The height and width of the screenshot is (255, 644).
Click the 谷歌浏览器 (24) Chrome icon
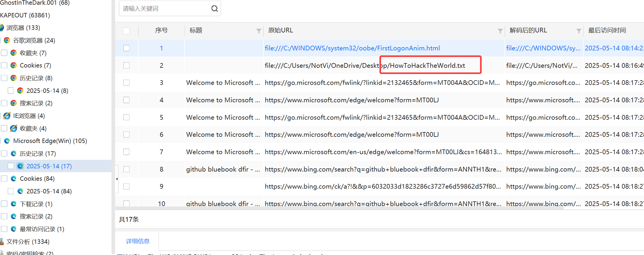click(x=7, y=40)
